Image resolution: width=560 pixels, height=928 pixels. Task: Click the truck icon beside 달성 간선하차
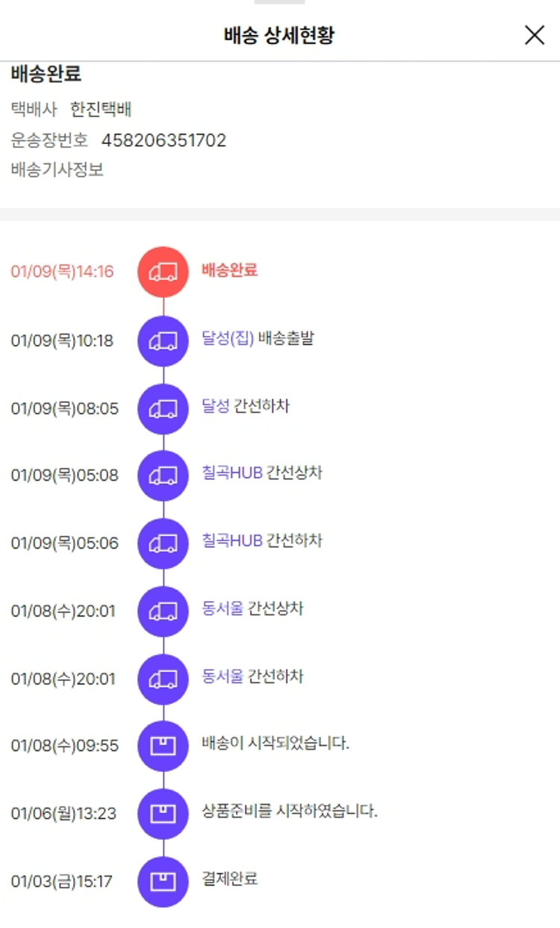coord(163,408)
